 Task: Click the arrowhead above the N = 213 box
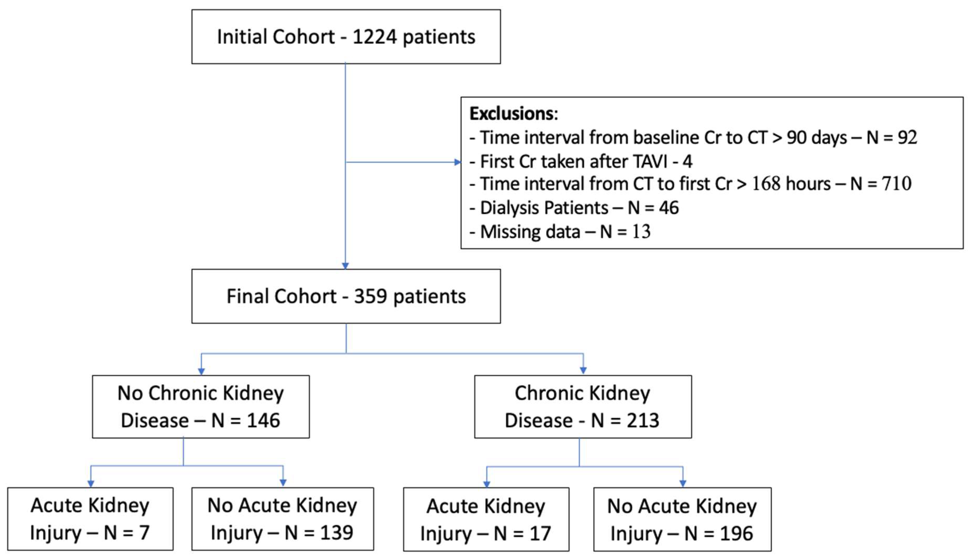583,370
